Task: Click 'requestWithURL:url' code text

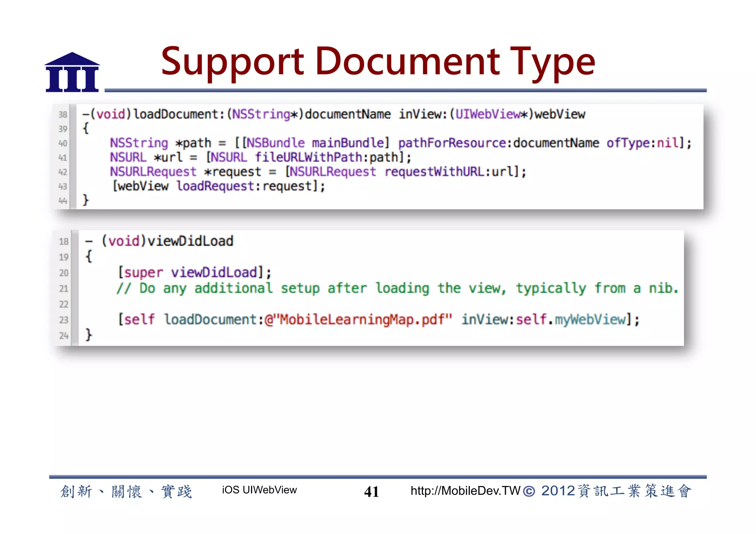Action: coord(449,172)
